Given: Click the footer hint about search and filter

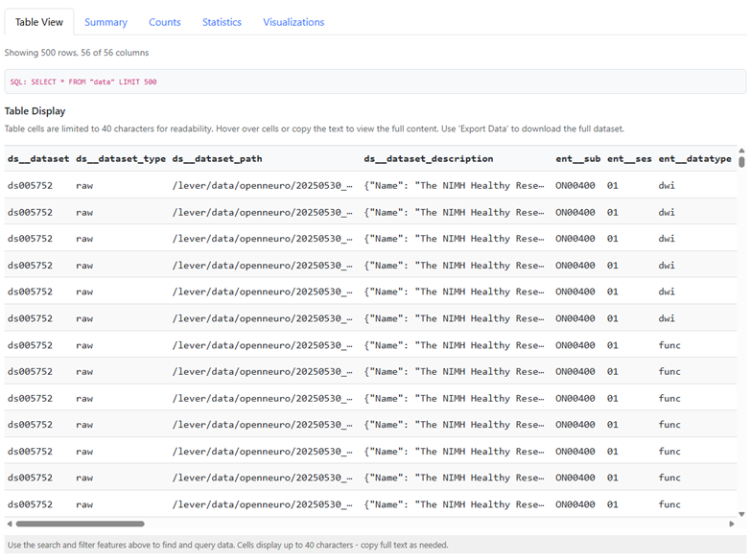Looking at the screenshot, I should (227, 545).
